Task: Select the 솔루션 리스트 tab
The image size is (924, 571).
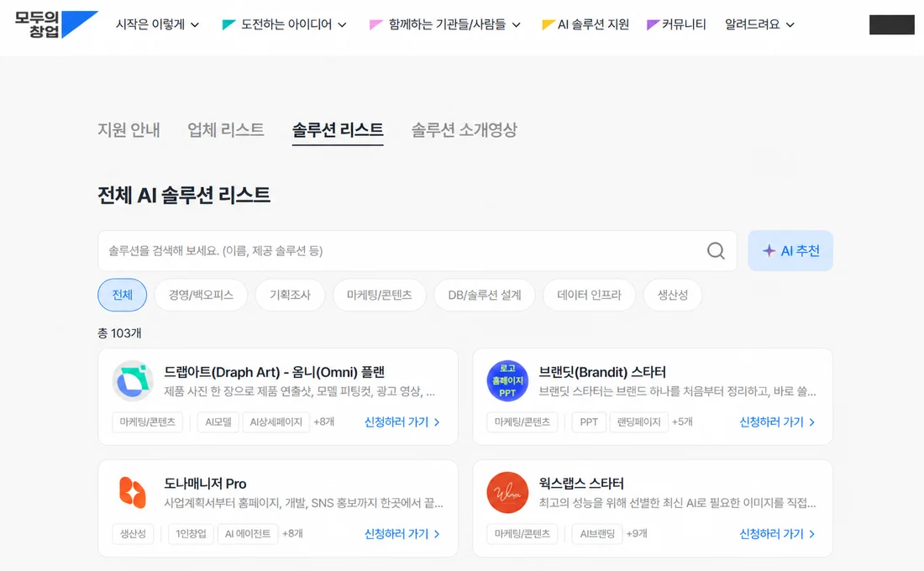Action: pyautogui.click(x=338, y=129)
